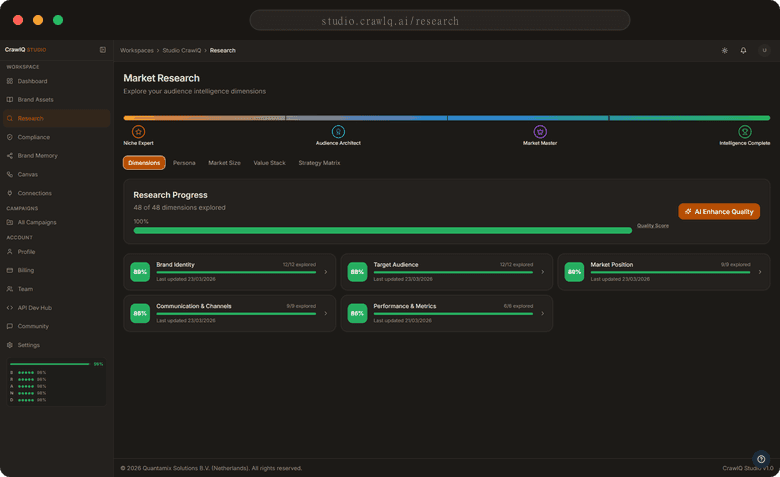The width and height of the screenshot is (780, 477).
Task: Open Team in the sidebar
Action: (56, 289)
